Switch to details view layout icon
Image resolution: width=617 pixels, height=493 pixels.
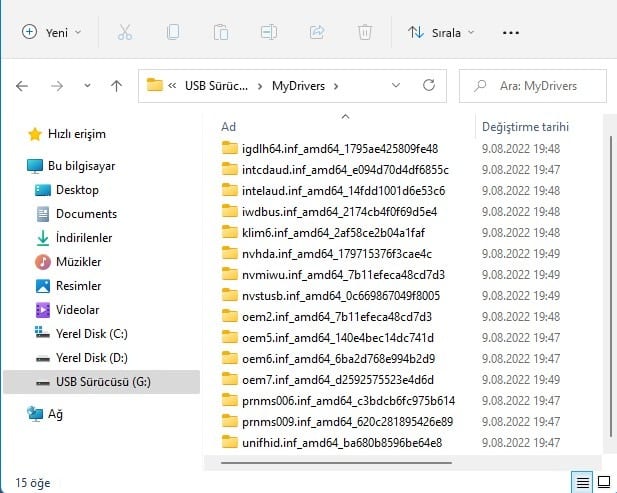[582, 482]
